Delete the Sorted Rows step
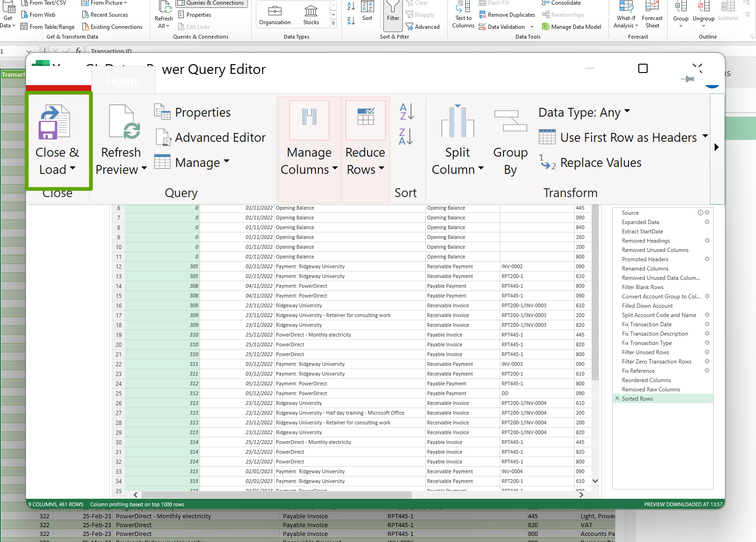The image size is (756, 542). click(x=617, y=399)
